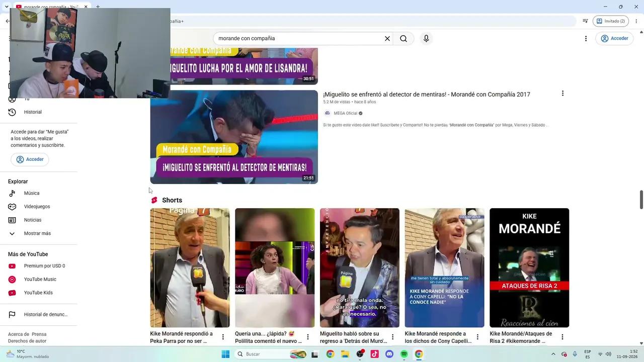The height and width of the screenshot is (362, 644).
Task: Clear the YouTube search box text
Action: (387, 39)
